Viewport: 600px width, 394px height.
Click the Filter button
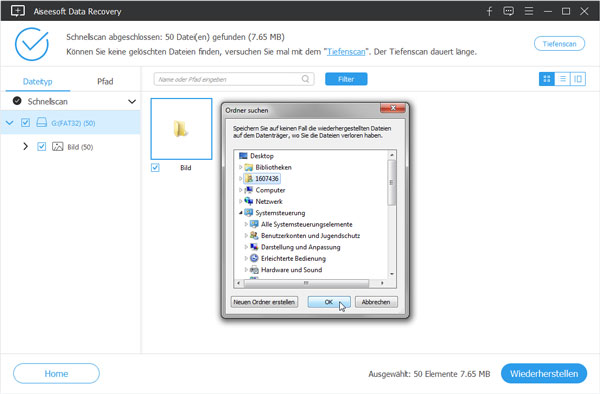point(346,79)
